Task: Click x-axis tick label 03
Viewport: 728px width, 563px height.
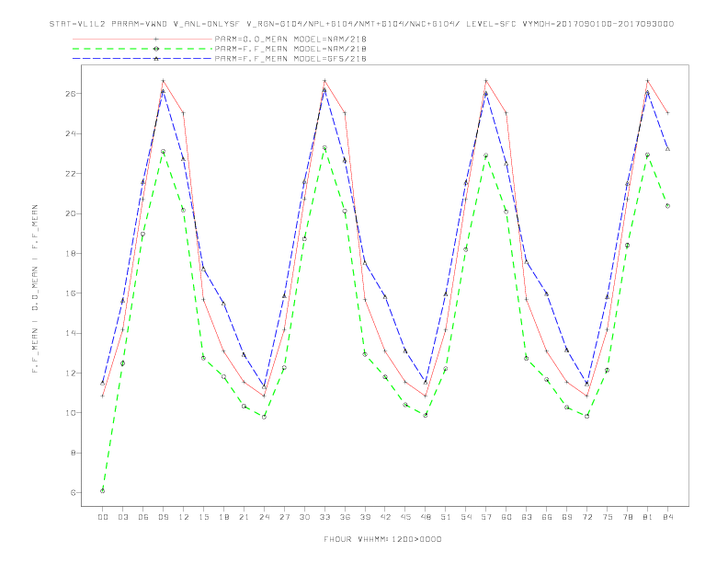Action: coord(122,517)
